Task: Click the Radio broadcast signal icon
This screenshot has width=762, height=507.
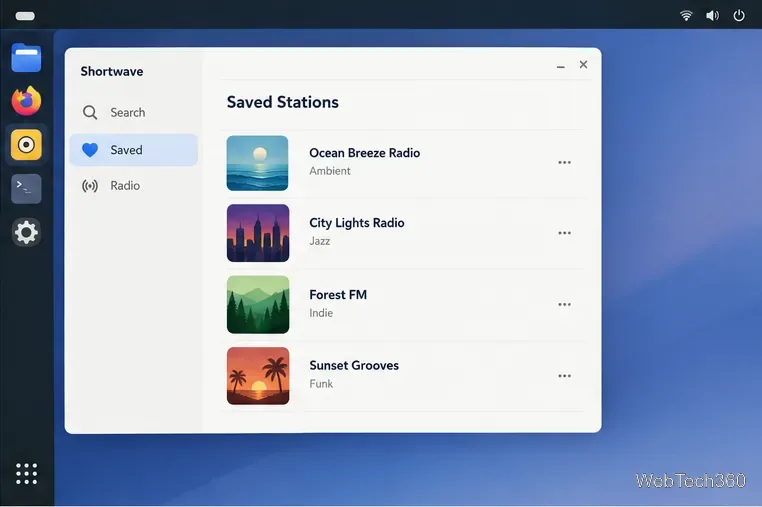Action: pos(90,186)
